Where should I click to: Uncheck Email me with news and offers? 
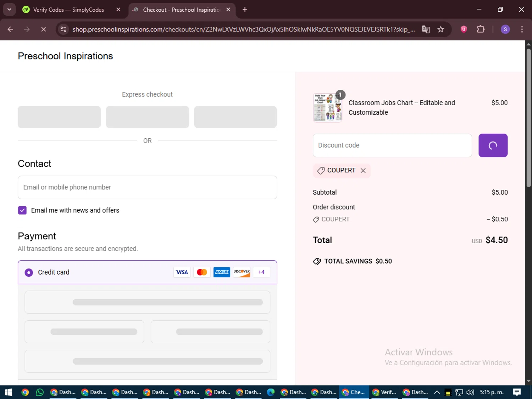22,210
